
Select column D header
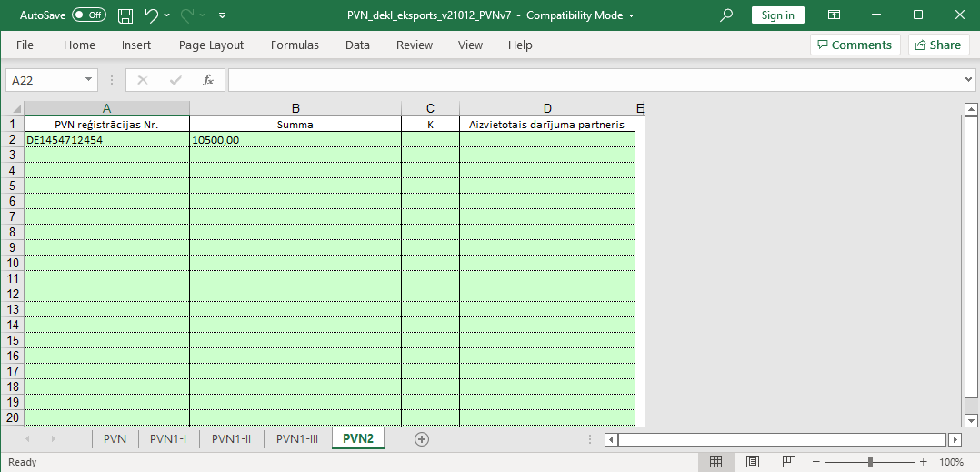click(x=547, y=109)
